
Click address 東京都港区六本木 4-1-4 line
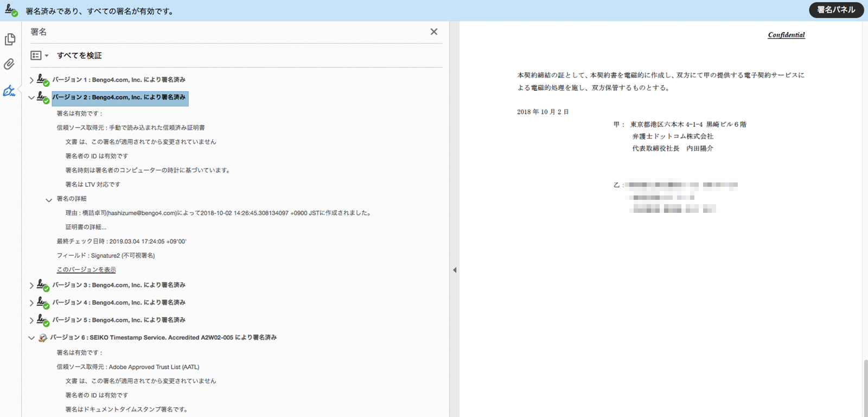click(x=688, y=124)
